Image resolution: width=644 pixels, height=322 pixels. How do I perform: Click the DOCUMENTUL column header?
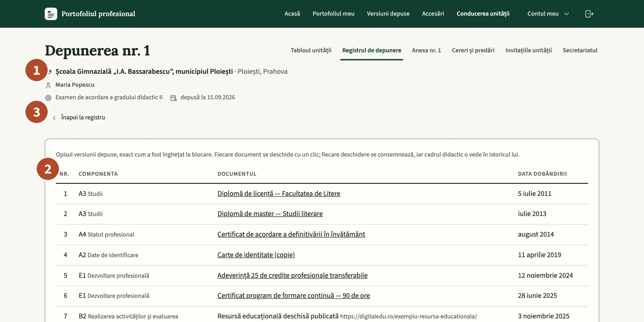237,174
